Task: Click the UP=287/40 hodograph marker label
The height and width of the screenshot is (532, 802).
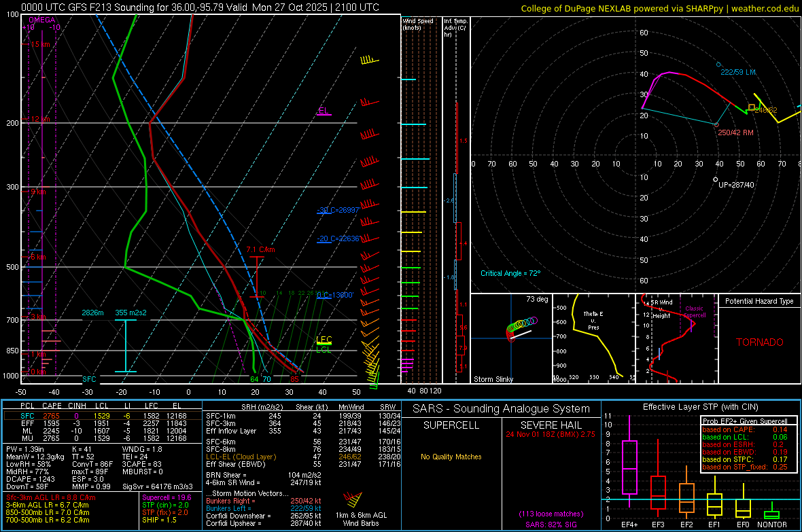Action: point(736,185)
